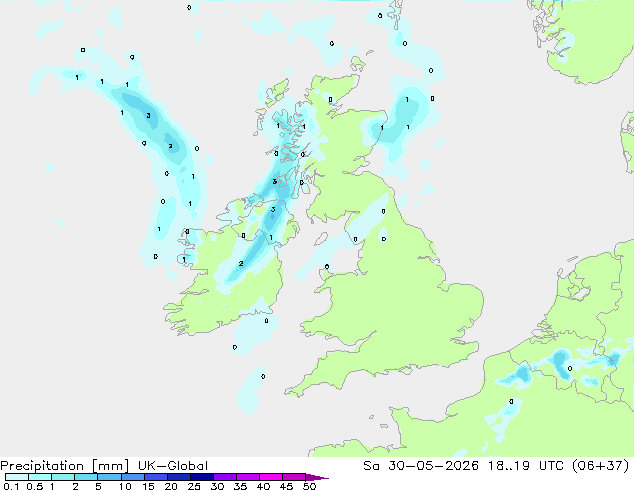Click the 45–50 mm legend swatch
This screenshot has height=490, width=634.
click(294, 477)
